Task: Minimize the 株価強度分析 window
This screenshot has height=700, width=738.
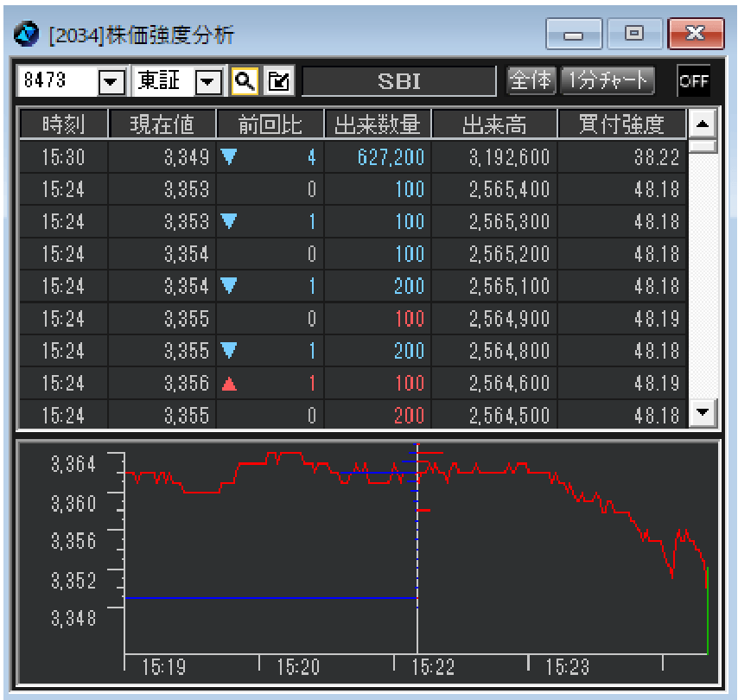Action: [x=573, y=34]
